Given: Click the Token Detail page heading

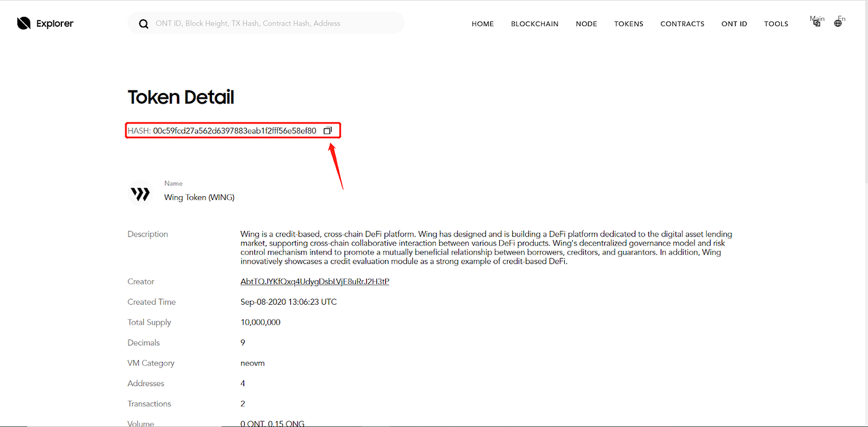Looking at the screenshot, I should [180, 97].
